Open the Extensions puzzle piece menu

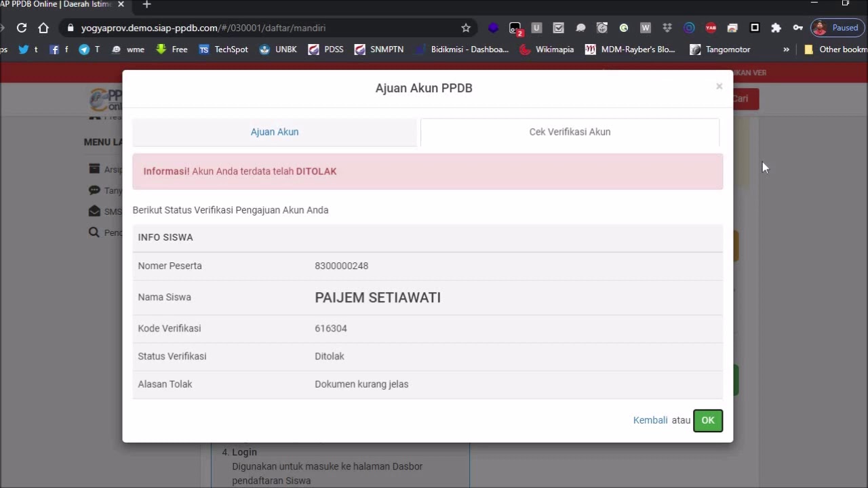point(776,28)
